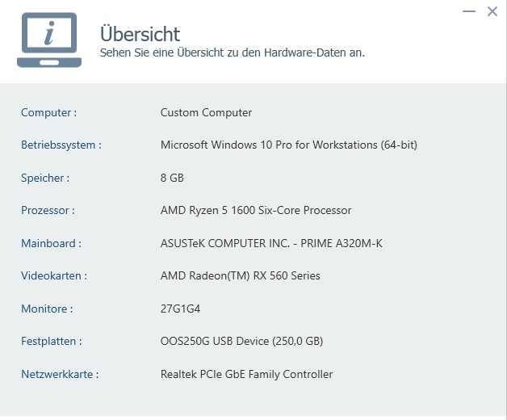Click the Computer label
The width and height of the screenshot is (507, 420).
point(48,112)
